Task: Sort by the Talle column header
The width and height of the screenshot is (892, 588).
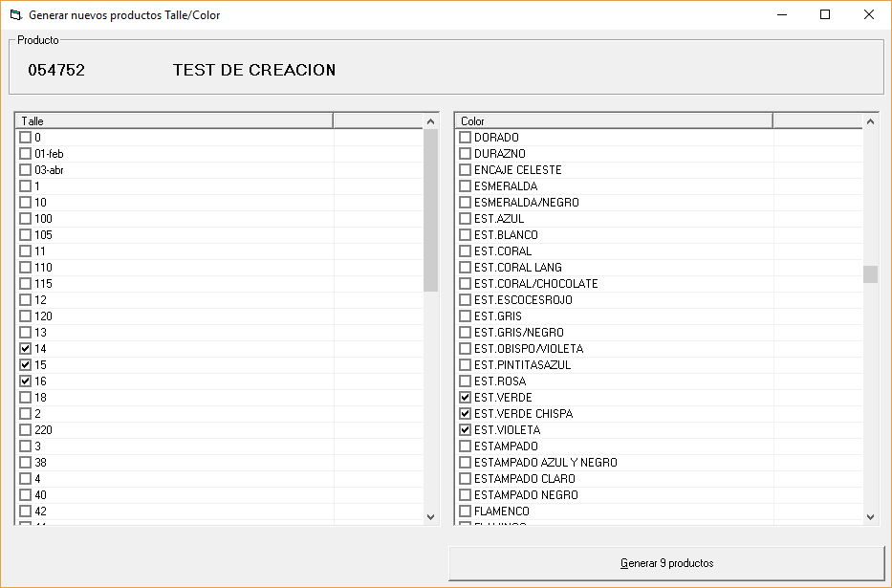Action: click(174, 121)
